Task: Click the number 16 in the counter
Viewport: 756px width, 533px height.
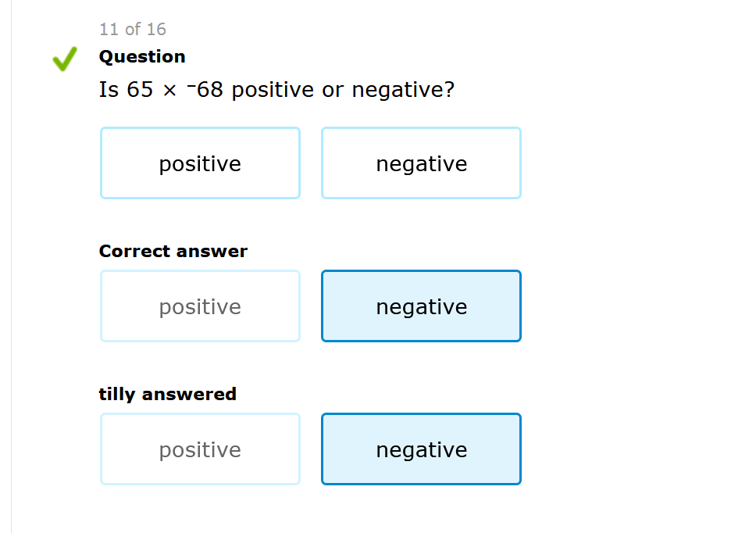Action: [x=156, y=30]
